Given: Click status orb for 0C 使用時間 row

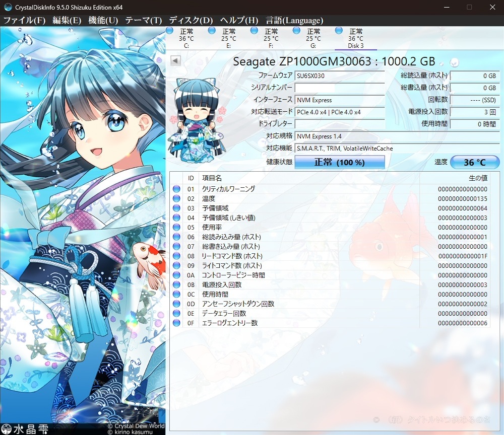Looking at the screenshot, I should click(x=176, y=294).
